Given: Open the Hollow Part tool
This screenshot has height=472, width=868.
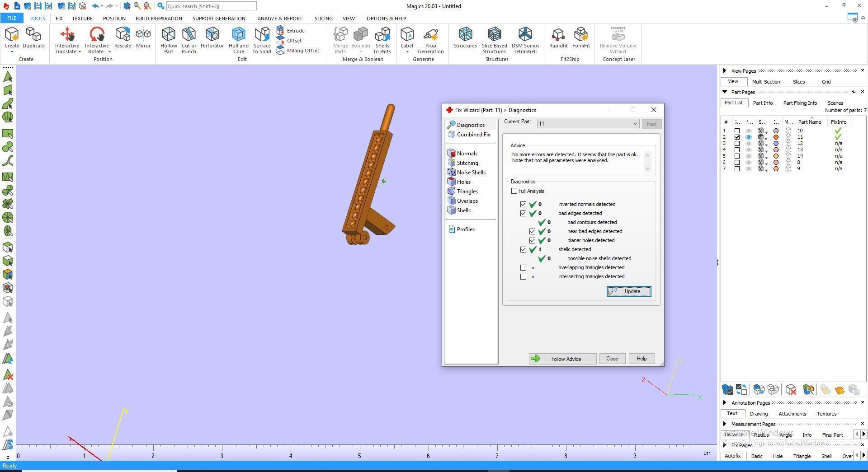Looking at the screenshot, I should pyautogui.click(x=169, y=40).
